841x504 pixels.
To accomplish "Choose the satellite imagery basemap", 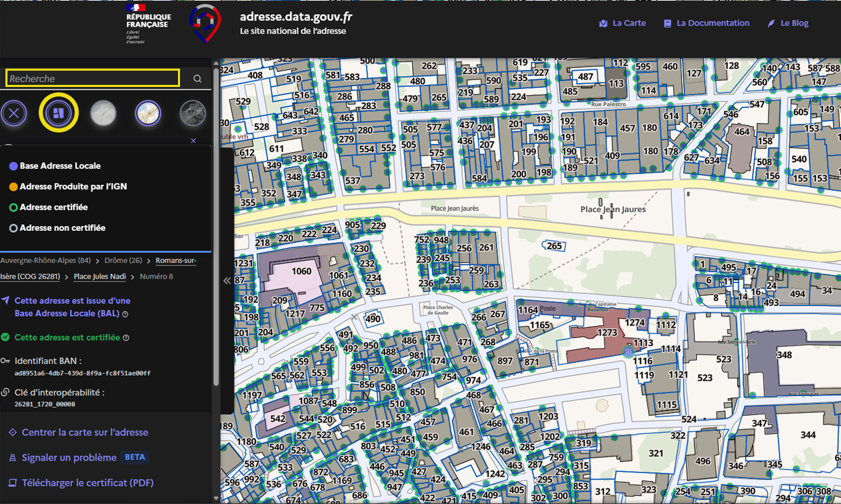I will (x=192, y=113).
